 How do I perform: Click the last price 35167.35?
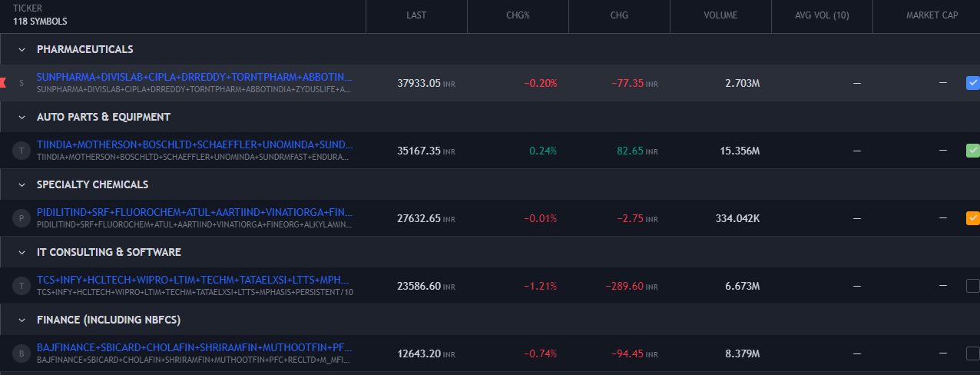coord(419,151)
